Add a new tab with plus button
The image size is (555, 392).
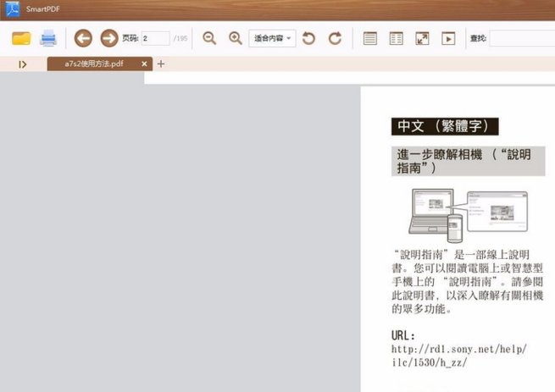click(161, 64)
